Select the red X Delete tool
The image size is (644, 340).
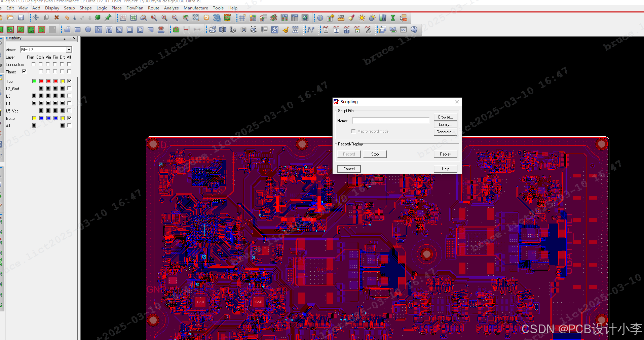pyautogui.click(x=56, y=18)
